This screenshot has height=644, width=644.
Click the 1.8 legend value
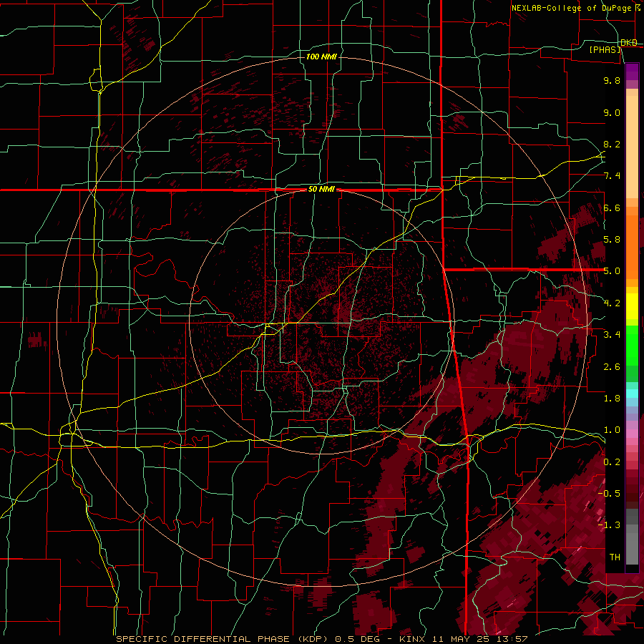(x=612, y=399)
